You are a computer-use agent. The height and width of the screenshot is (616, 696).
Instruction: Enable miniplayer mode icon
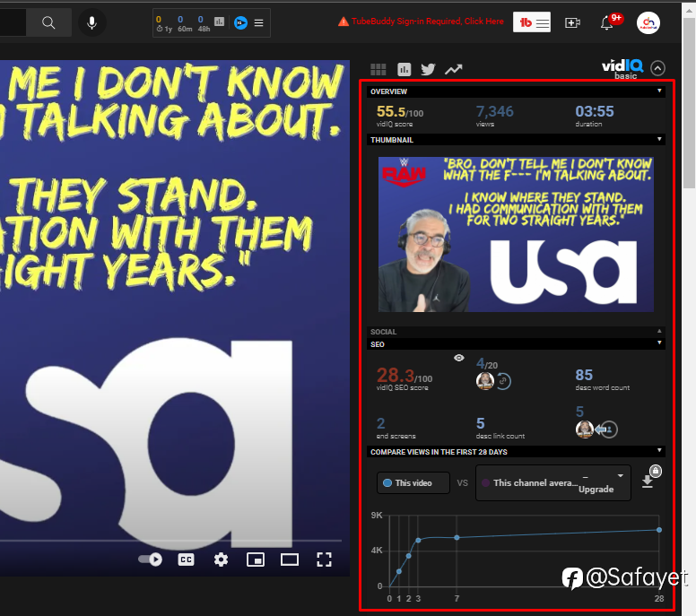256,560
